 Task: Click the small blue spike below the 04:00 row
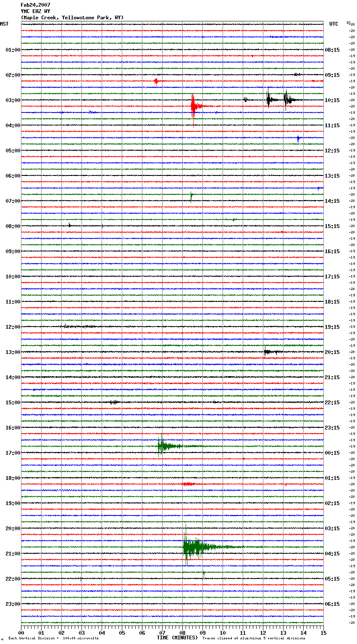point(298,138)
